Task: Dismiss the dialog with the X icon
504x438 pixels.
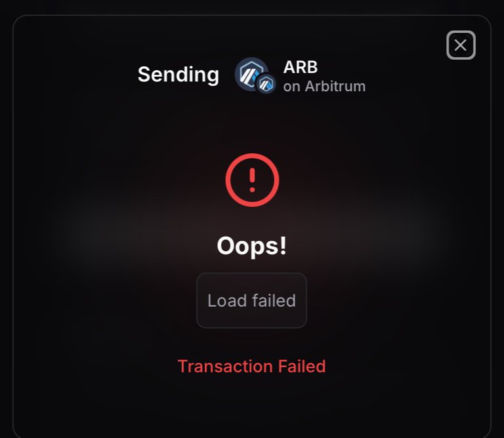Action: pos(461,45)
